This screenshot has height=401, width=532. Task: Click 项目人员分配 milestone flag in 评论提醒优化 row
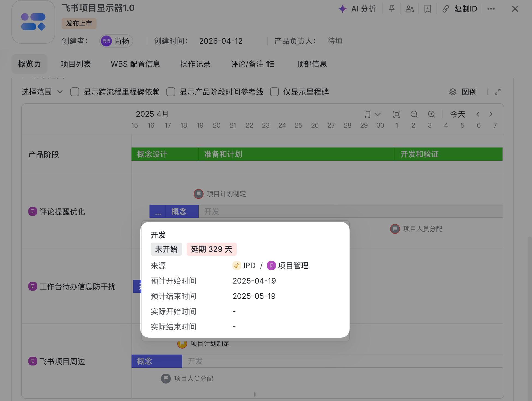(395, 229)
